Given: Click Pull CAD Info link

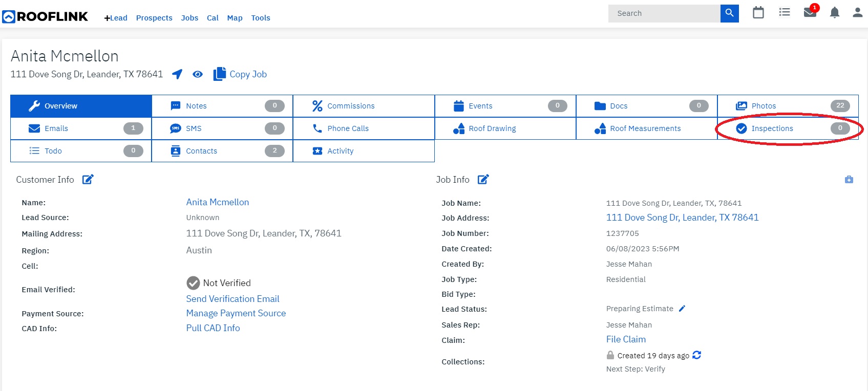Looking at the screenshot, I should [213, 328].
